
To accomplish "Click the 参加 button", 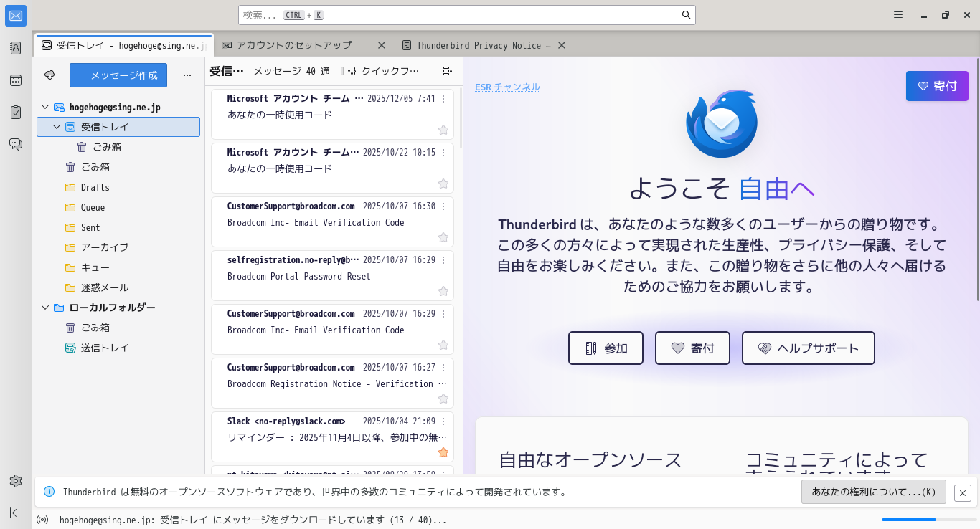I will coord(606,348).
